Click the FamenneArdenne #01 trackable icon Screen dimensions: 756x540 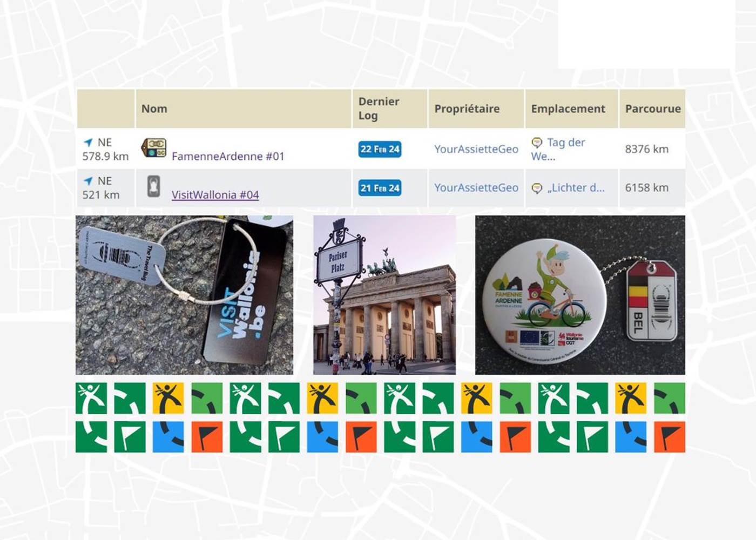pyautogui.click(x=153, y=148)
